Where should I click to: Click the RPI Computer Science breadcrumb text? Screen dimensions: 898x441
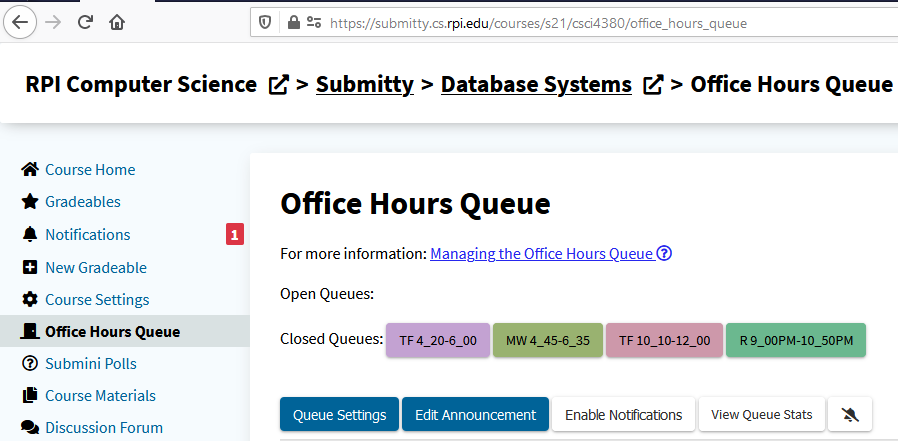[141, 84]
